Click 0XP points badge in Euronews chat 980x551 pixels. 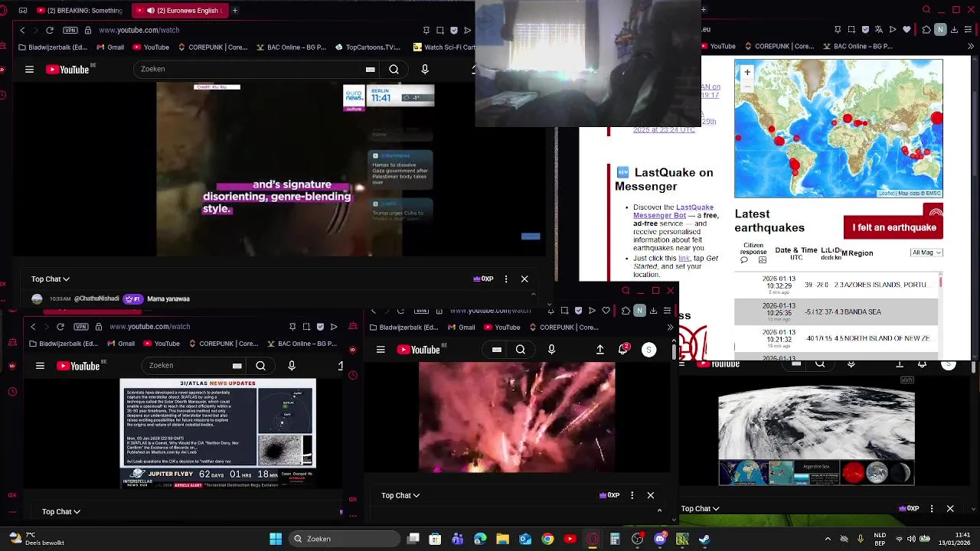483,279
